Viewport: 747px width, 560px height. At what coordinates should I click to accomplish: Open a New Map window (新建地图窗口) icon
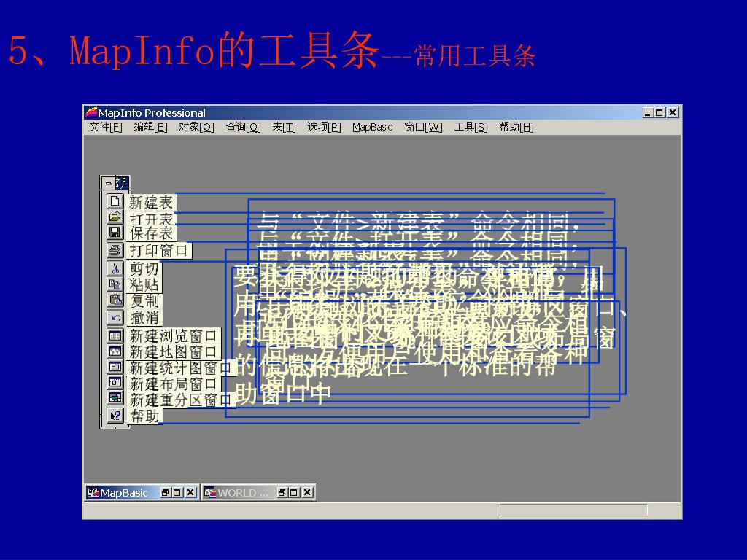(x=115, y=351)
